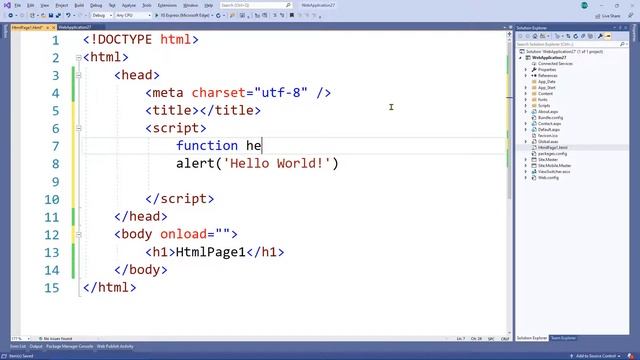Open the Analyze menu
Image resolution: width=640 pixels, height=360 pixels.
pos(129,6)
